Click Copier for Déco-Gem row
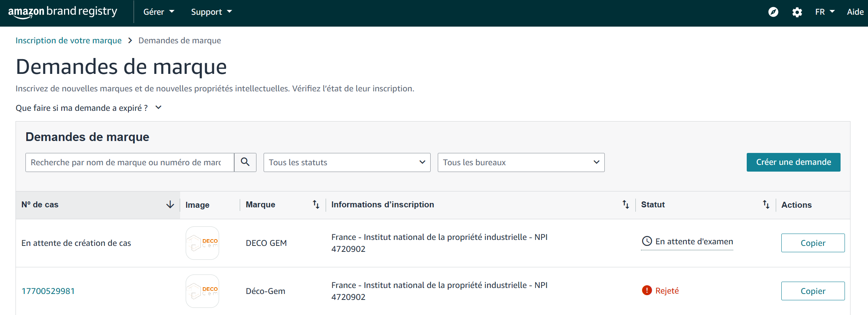 813,291
